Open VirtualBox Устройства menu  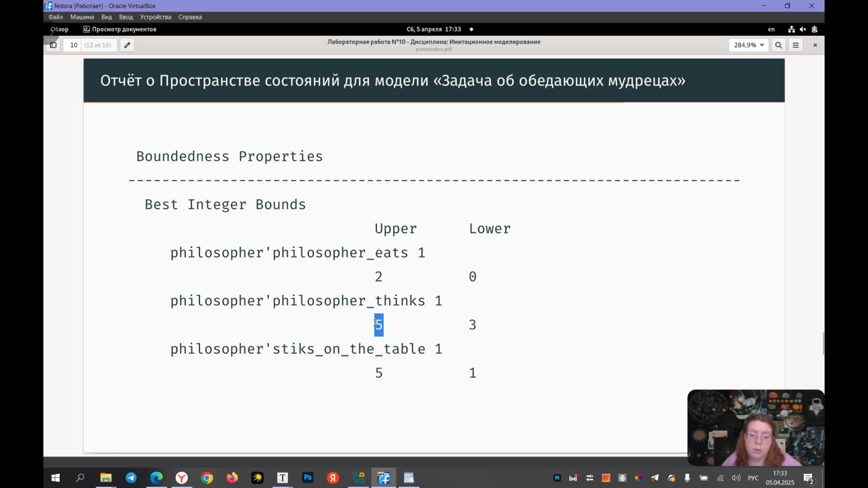(x=156, y=17)
